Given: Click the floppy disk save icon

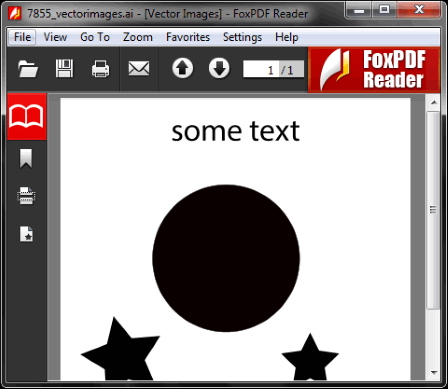Looking at the screenshot, I should click(64, 68).
